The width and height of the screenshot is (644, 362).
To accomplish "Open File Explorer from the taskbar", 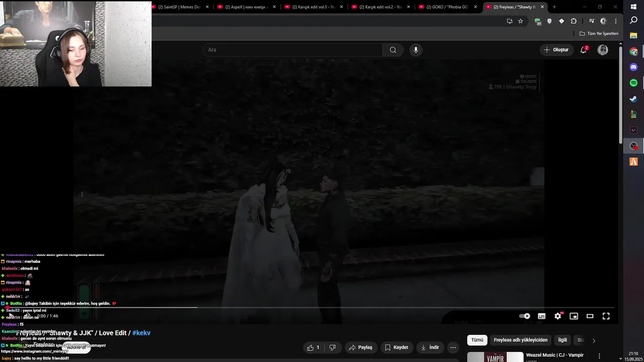I will coord(634,36).
